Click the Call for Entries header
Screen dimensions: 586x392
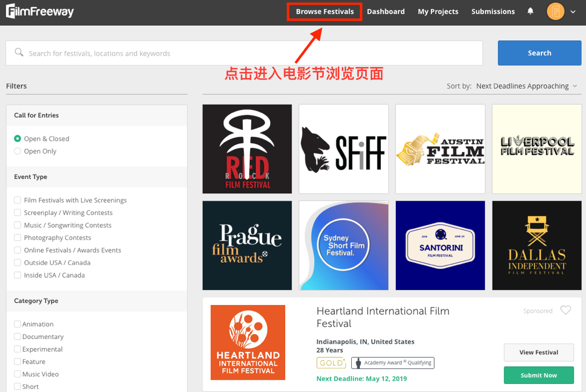(36, 115)
